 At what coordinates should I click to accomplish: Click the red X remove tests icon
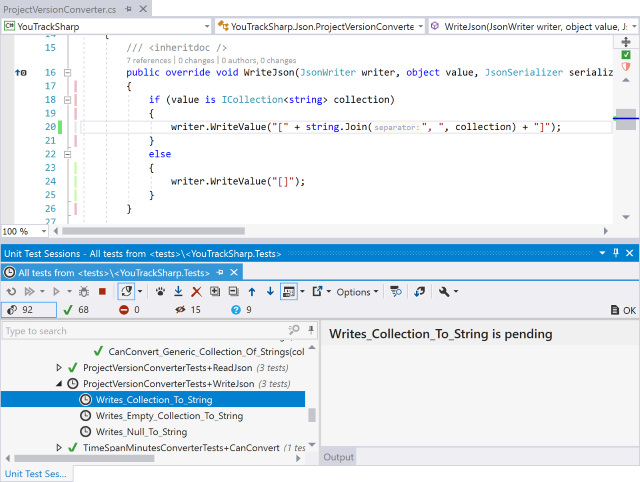196,292
